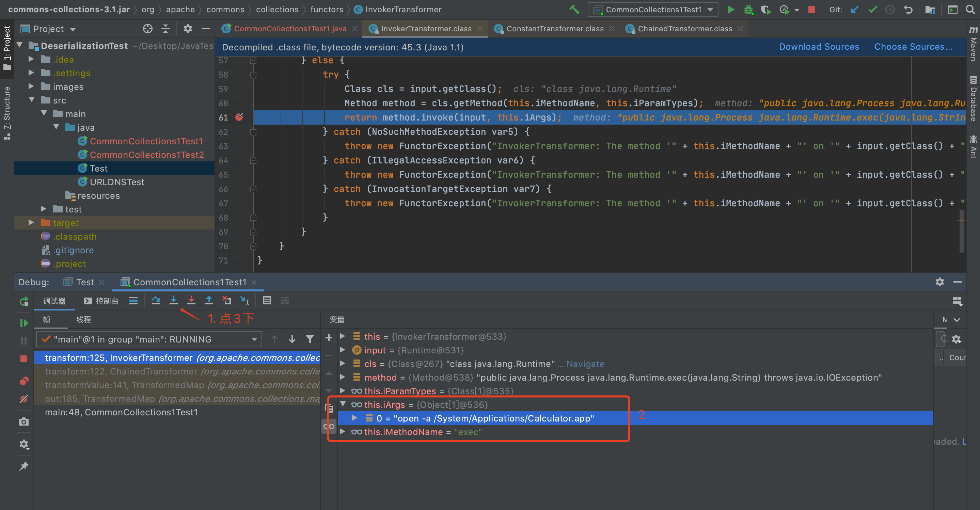
Task: Close InvokerTransformer.class tab
Action: [480, 29]
